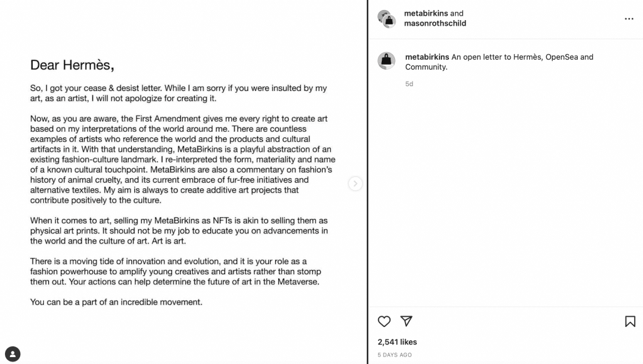Image resolution: width=643 pixels, height=364 pixels.
Task: Click the "5 DAYS AGO" post date
Action: [395, 355]
